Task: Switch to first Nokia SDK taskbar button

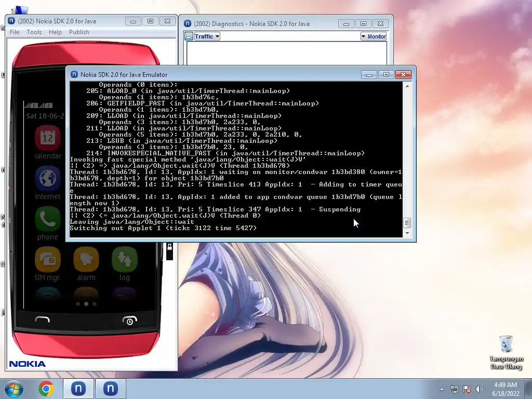Action: tap(78, 389)
